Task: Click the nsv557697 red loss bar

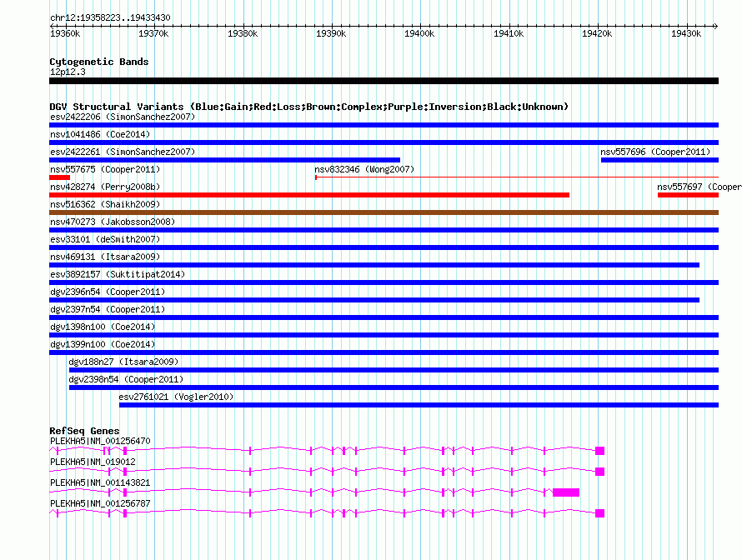Action: tap(688, 195)
